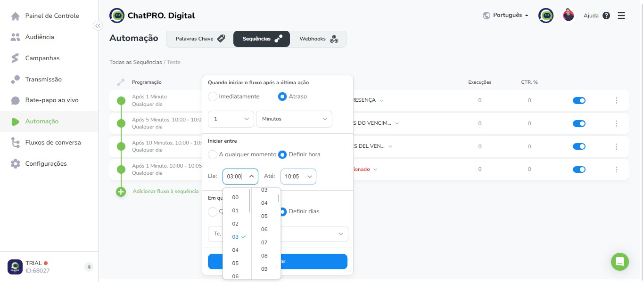The height and width of the screenshot is (282, 644).
Task: Click the TRIAL account logo icon
Action: [x=15, y=267]
